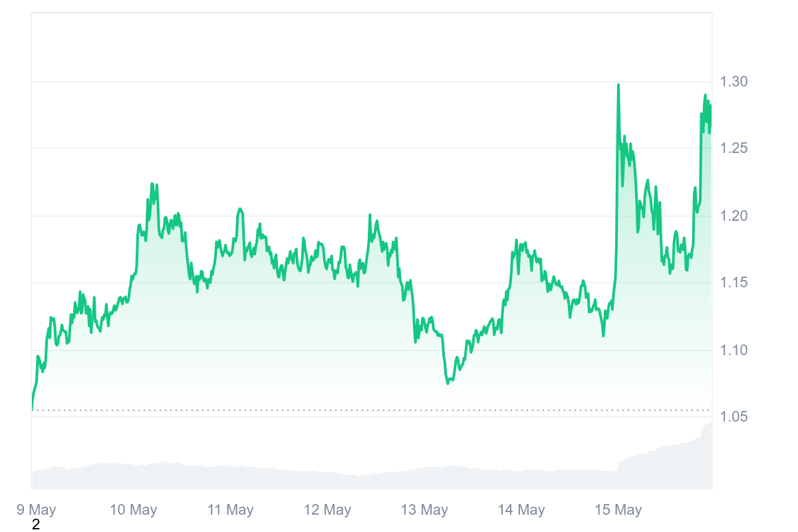Click the lowest price dip after 13 May
This screenshot has height=532, width=798.
point(448,383)
